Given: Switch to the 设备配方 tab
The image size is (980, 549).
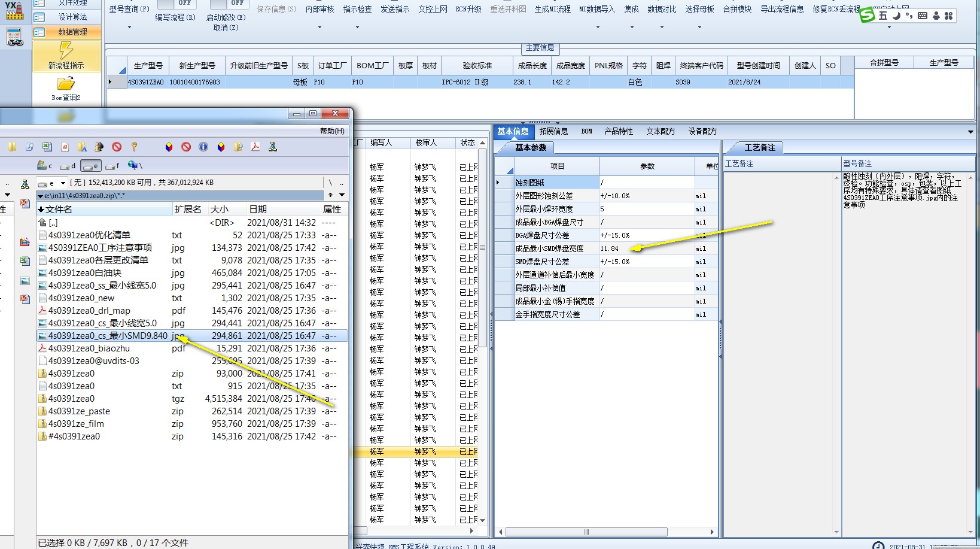Looking at the screenshot, I should click(702, 131).
